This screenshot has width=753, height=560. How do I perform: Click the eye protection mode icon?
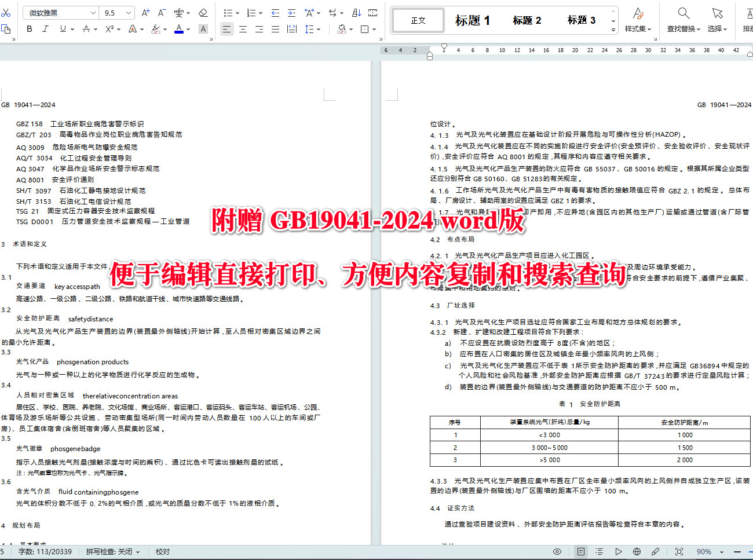point(557,552)
